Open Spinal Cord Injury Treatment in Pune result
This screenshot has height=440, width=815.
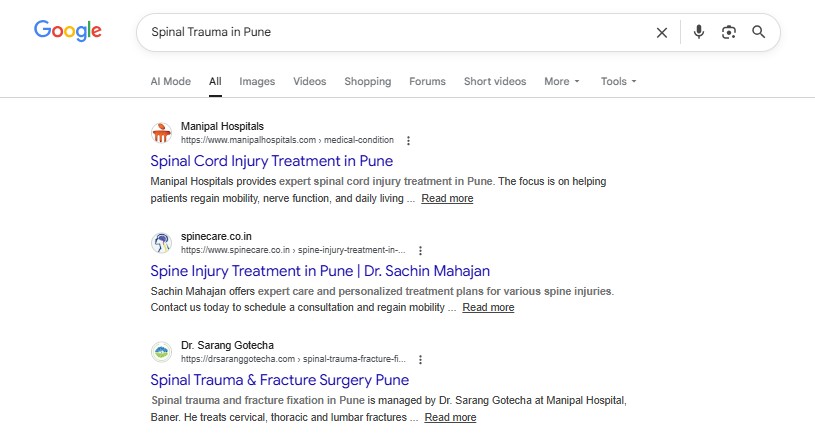(271, 161)
